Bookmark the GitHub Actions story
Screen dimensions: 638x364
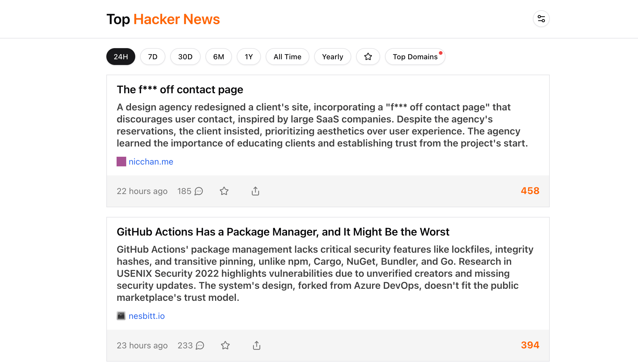pos(225,345)
